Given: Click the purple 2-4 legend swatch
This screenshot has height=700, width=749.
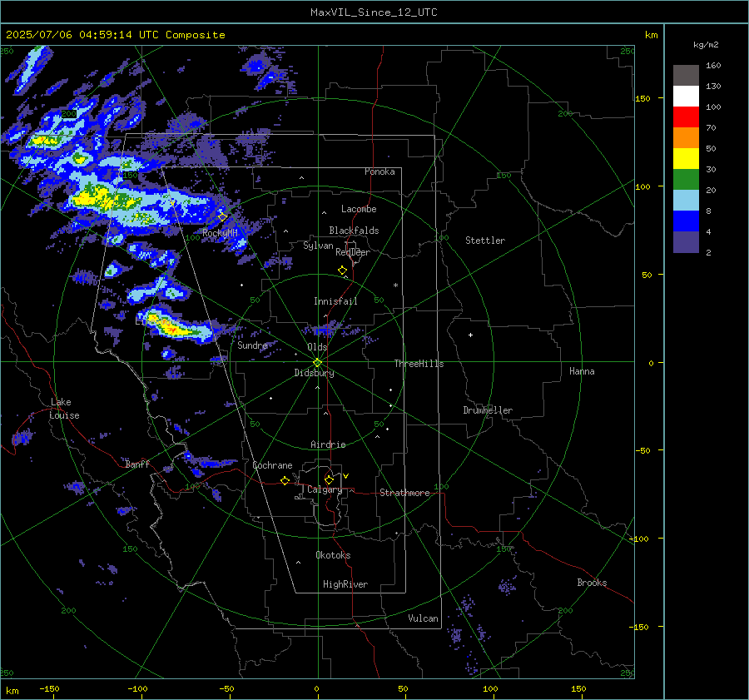Looking at the screenshot, I should pos(686,241).
